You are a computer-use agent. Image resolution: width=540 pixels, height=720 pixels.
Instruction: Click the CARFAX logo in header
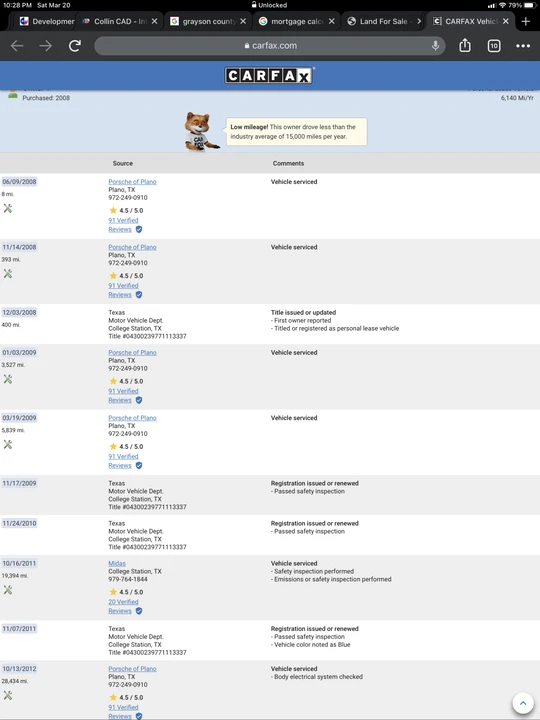[x=269, y=75]
